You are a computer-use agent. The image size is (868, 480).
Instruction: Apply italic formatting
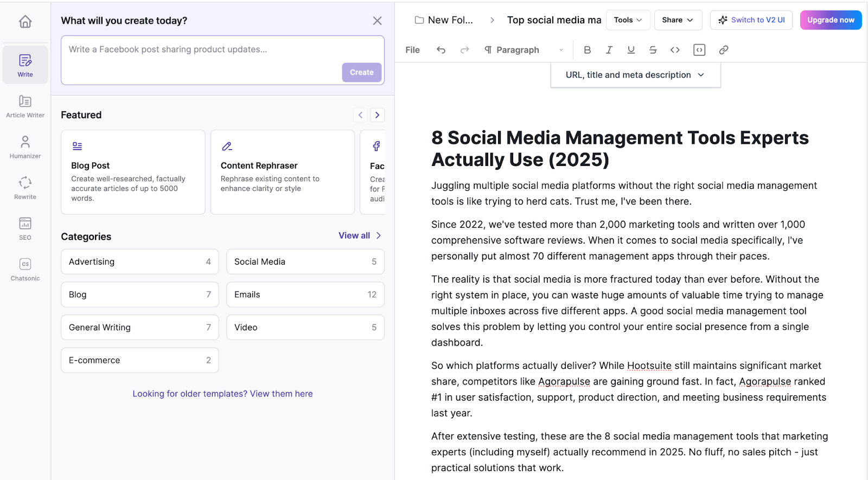click(x=609, y=50)
